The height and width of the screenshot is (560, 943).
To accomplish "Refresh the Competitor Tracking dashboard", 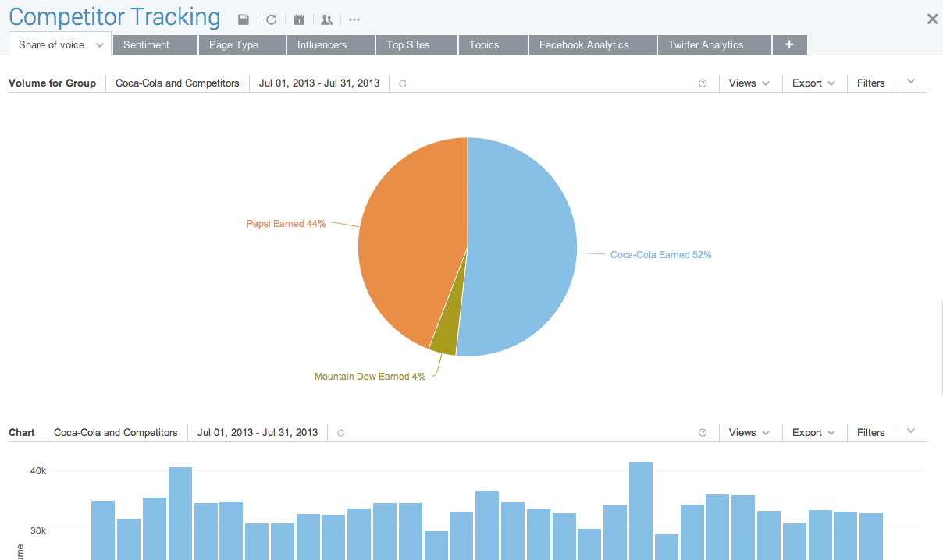I will tap(272, 19).
